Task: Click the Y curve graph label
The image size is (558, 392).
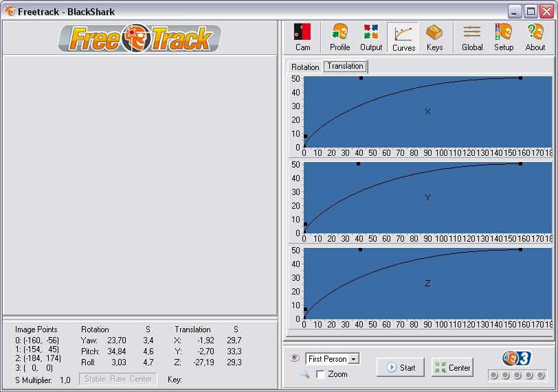Action: coord(427,198)
